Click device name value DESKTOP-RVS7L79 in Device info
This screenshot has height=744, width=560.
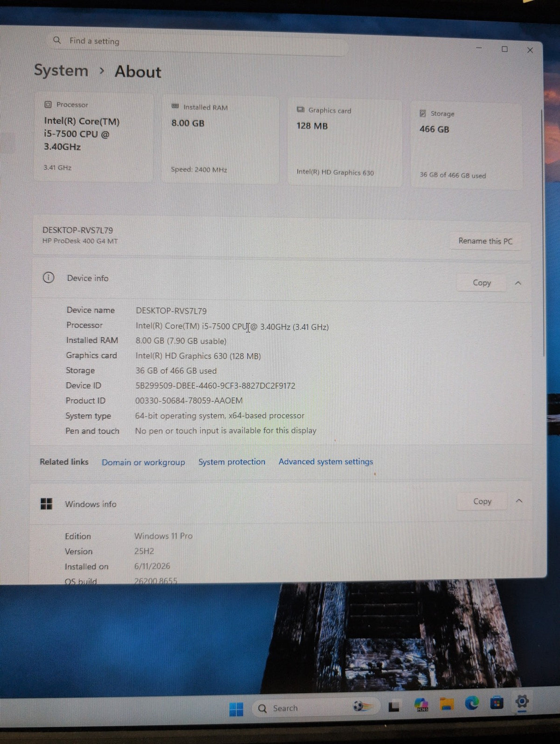pyautogui.click(x=171, y=311)
